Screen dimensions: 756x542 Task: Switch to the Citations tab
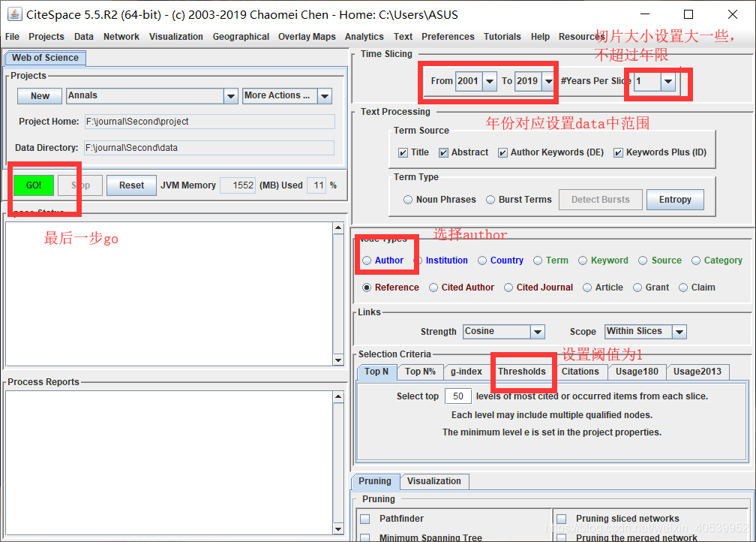(580, 372)
